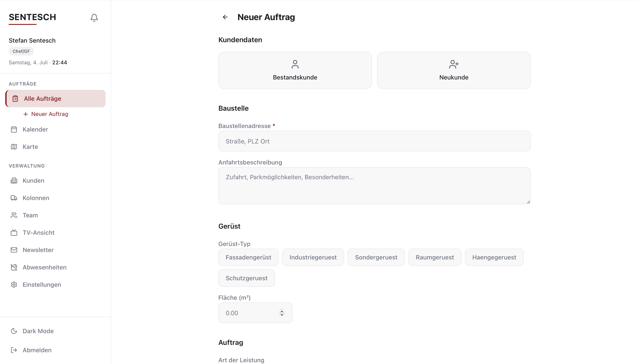
Task: Choose Neukunde customer type
Action: coord(454,70)
